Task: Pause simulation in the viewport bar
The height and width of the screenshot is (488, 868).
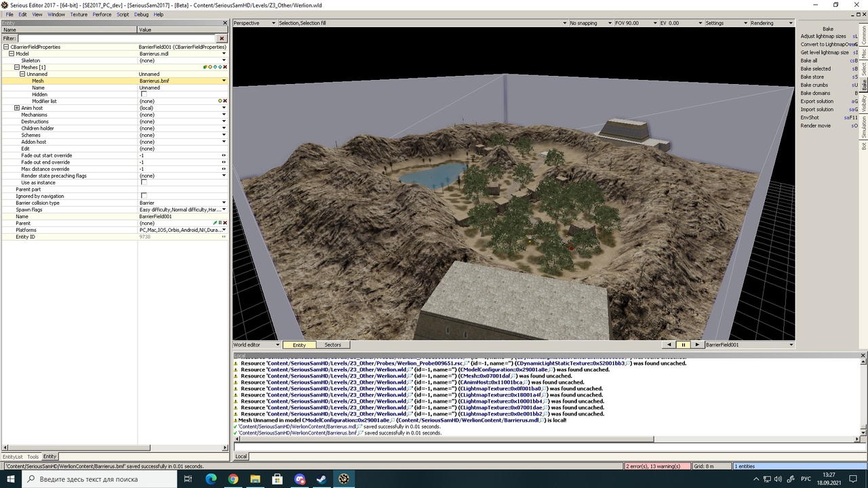Action: tap(684, 345)
